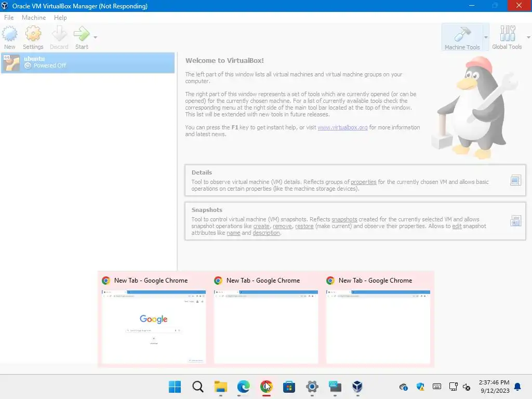Open the Machine menu
The image size is (532, 399).
click(x=34, y=18)
